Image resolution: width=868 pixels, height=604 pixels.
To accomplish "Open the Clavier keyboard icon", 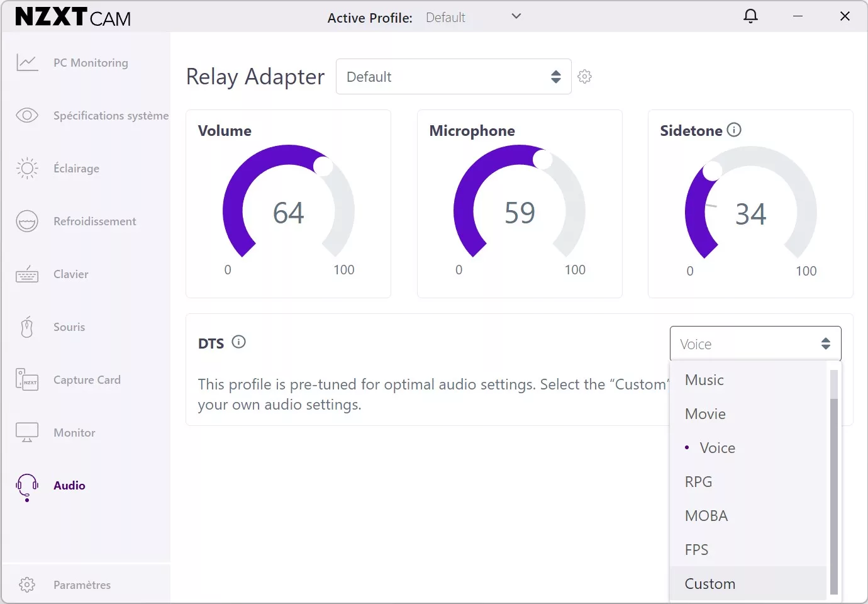I will point(27,274).
